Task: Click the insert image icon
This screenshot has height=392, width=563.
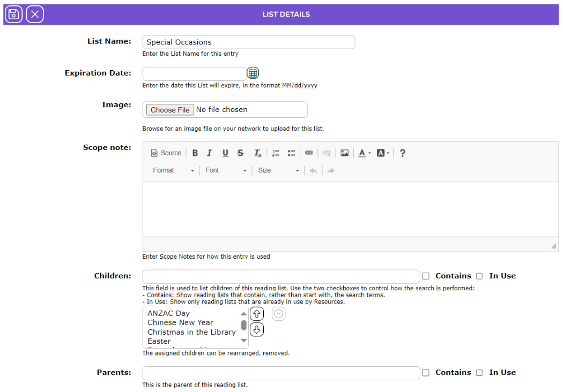Action: (x=345, y=153)
